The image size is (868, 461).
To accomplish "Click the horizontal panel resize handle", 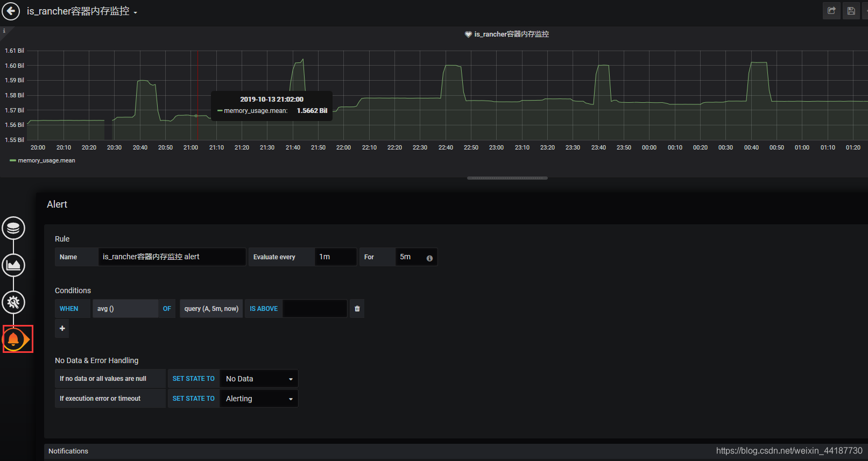I will (507, 178).
